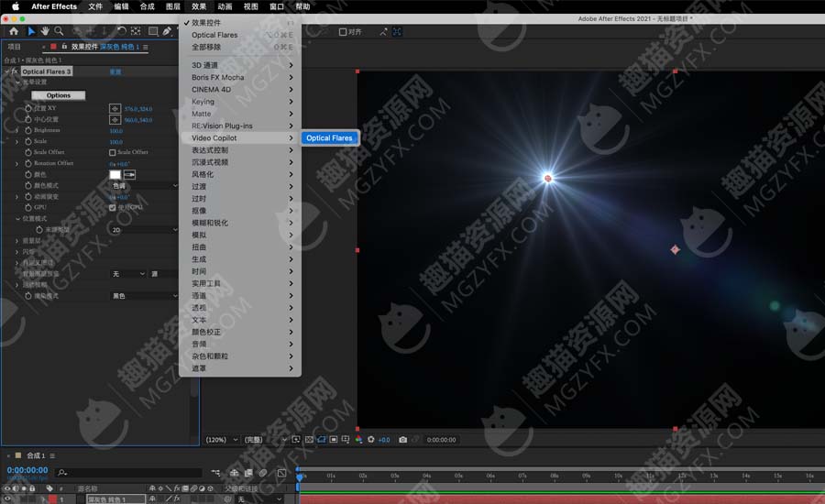Image resolution: width=825 pixels, height=504 pixels.
Task: Click the graph editor icon in the timeline
Action: pyautogui.click(x=282, y=473)
